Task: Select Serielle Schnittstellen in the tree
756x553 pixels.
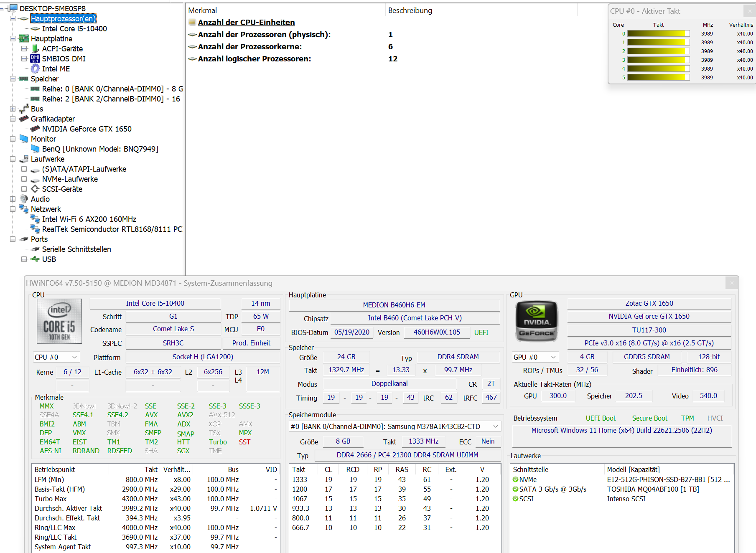Action: tap(76, 249)
